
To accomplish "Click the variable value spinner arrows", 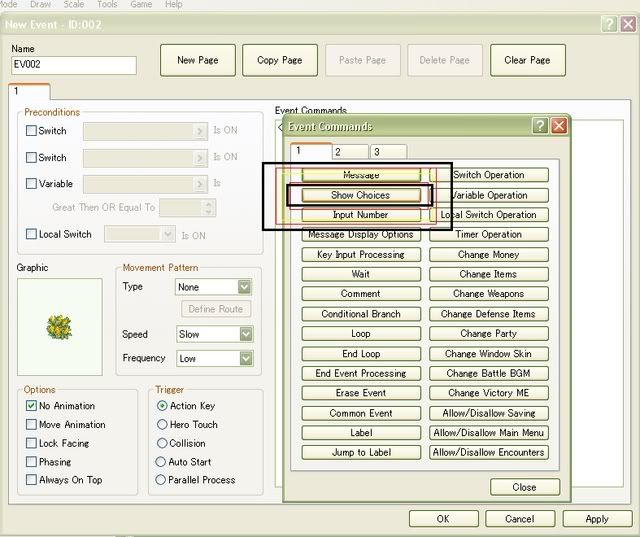I will click(x=208, y=208).
